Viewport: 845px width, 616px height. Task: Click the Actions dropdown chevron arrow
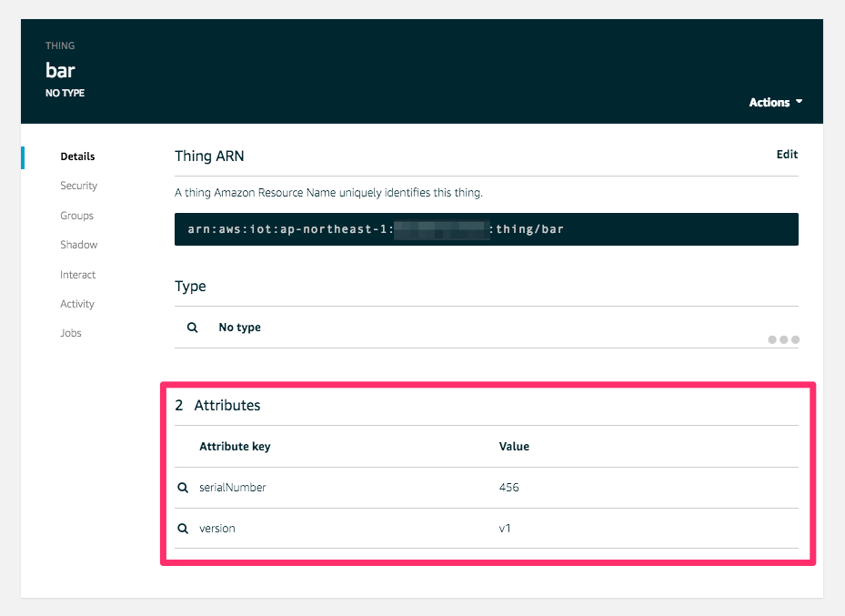[x=799, y=103]
